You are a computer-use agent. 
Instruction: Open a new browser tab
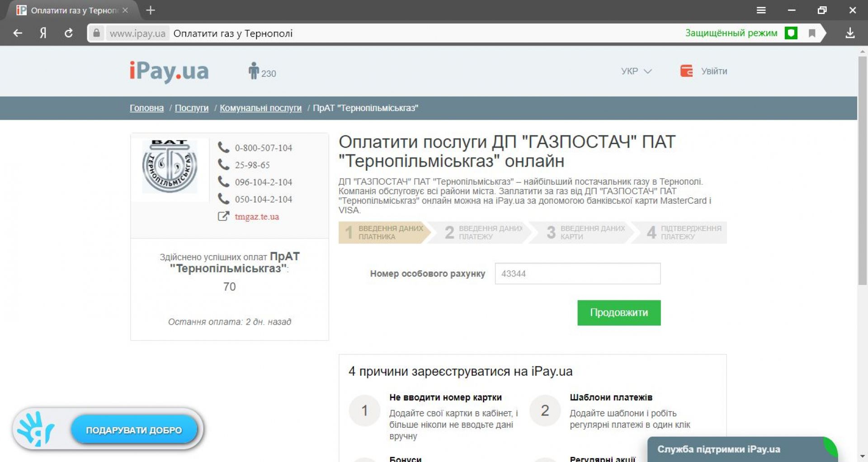[x=151, y=10]
